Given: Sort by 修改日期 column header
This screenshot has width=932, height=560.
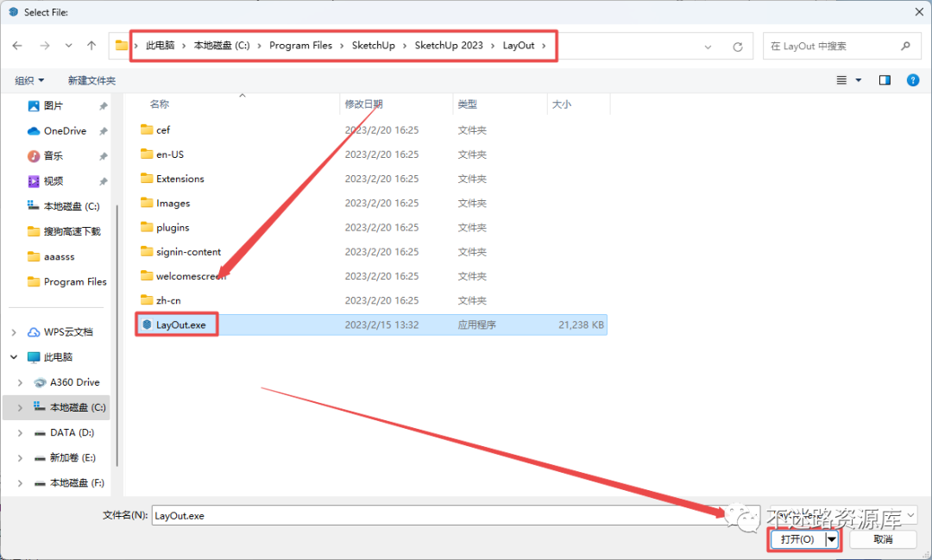Looking at the screenshot, I should coord(364,104).
